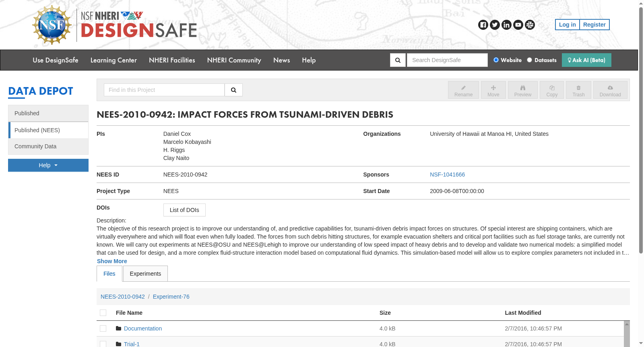Select the Datasets radio button

click(x=530, y=60)
